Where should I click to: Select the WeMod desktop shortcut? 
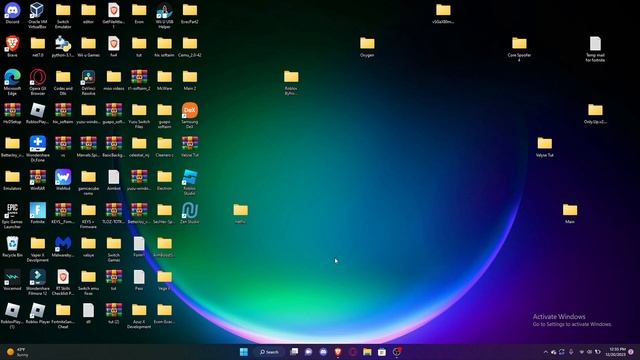click(63, 180)
